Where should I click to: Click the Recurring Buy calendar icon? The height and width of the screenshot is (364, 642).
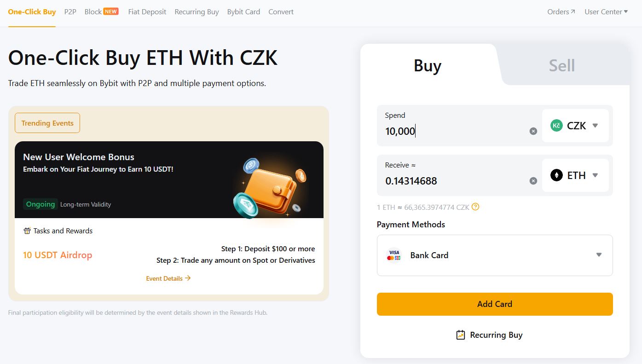(460, 335)
